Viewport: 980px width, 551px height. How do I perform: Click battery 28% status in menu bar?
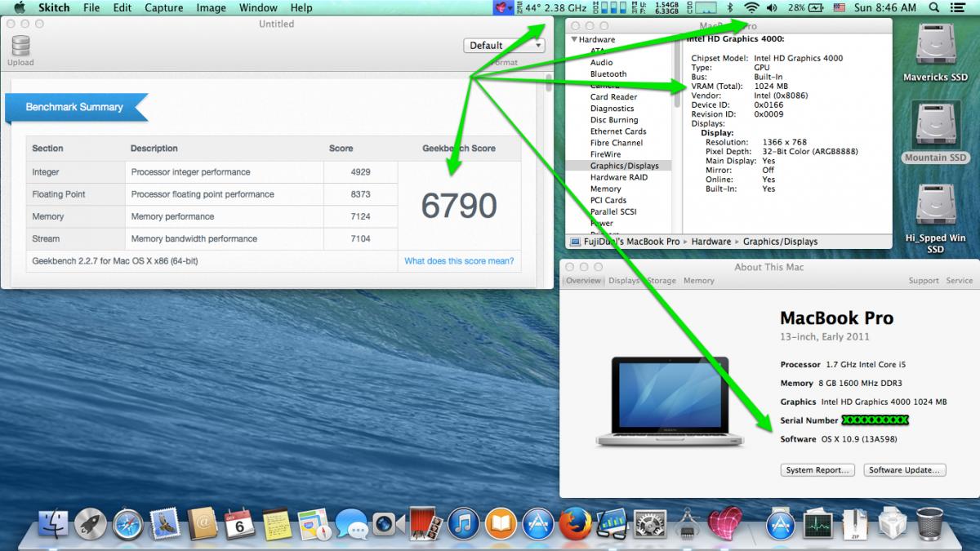click(805, 7)
